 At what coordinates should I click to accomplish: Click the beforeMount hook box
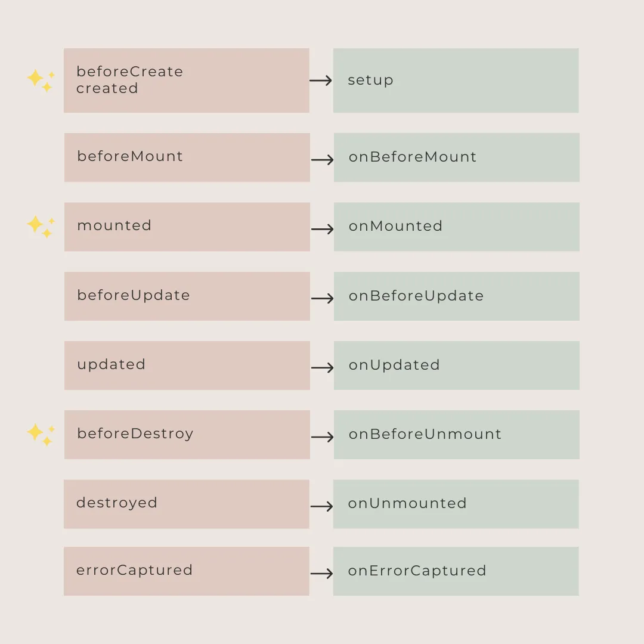coord(187,157)
